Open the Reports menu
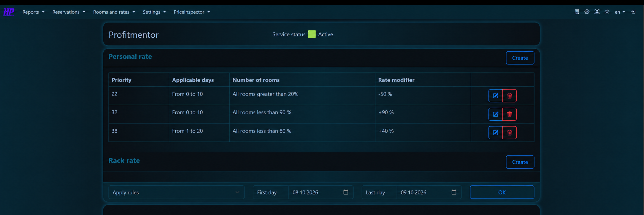644x215 pixels. point(33,12)
